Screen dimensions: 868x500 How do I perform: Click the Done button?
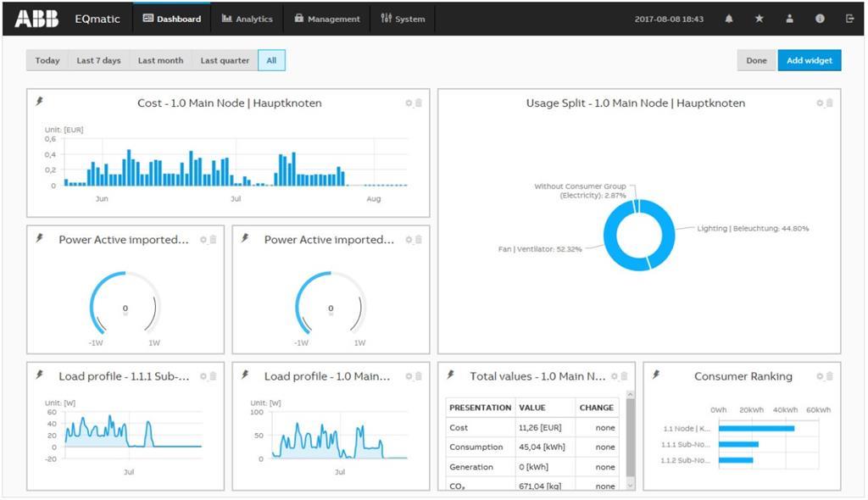pyautogui.click(x=756, y=60)
